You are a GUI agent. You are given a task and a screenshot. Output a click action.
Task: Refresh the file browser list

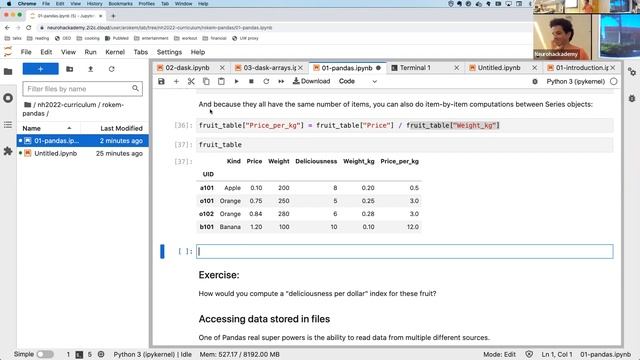click(111, 69)
